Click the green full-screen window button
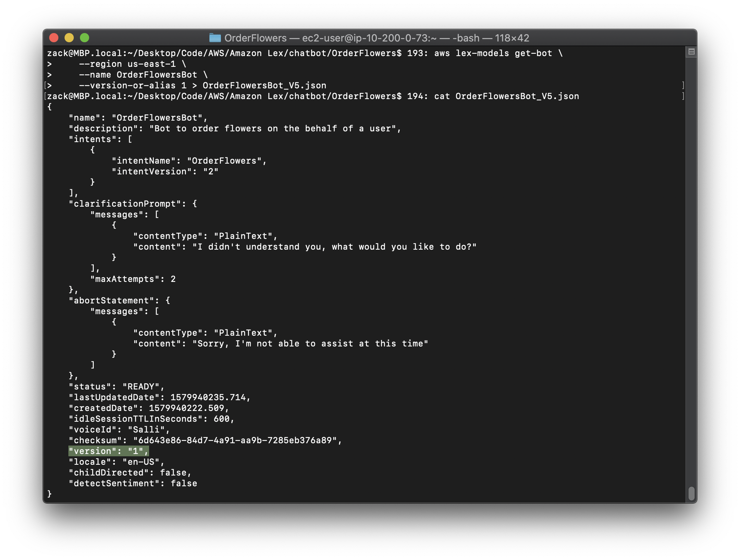The image size is (740, 560). click(85, 38)
